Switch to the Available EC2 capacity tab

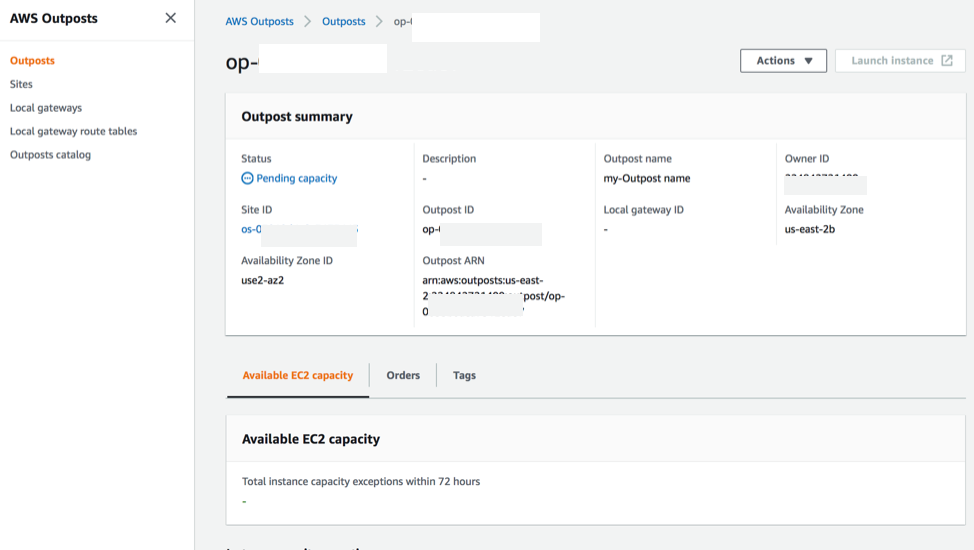click(x=298, y=375)
